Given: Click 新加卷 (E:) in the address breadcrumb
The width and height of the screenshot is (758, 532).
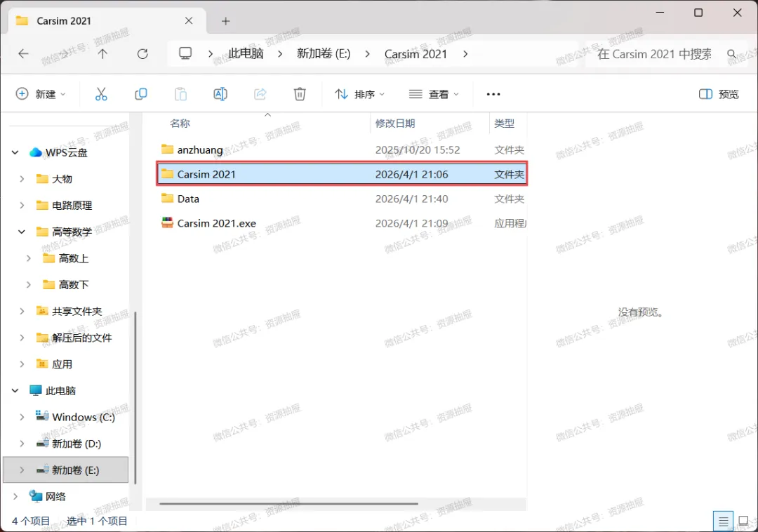Looking at the screenshot, I should pyautogui.click(x=324, y=53).
